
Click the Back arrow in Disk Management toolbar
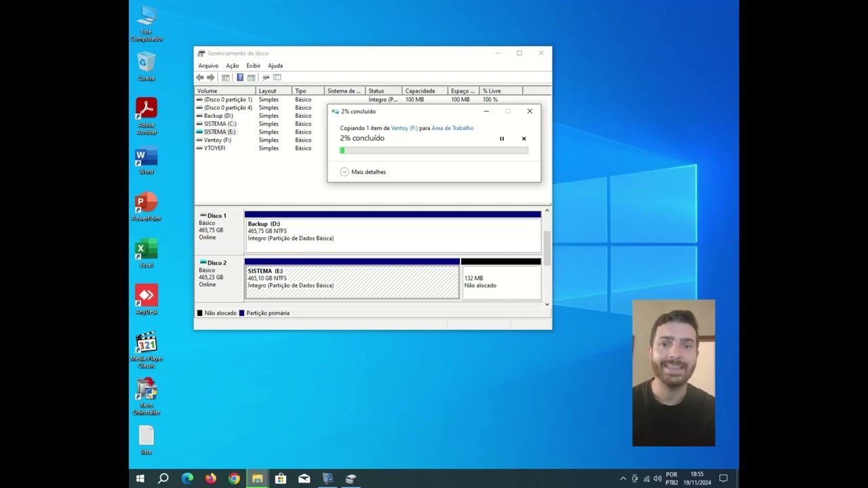(x=200, y=78)
